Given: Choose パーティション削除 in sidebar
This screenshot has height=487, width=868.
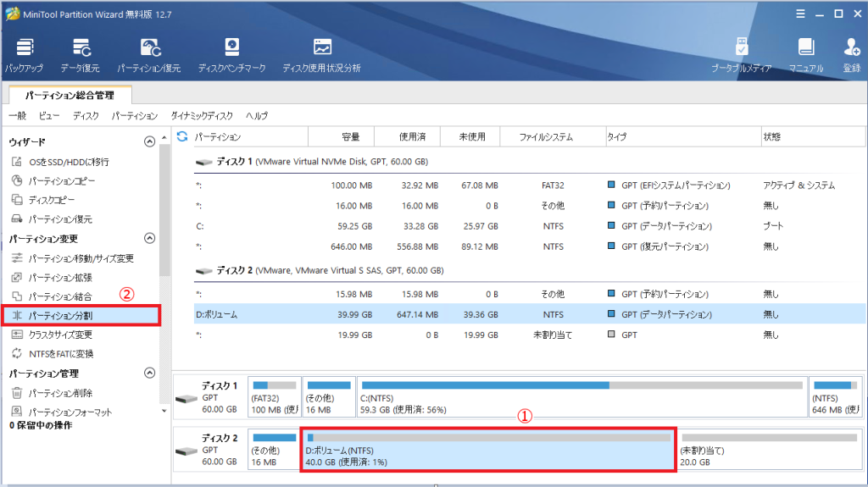Looking at the screenshot, I should click(x=53, y=394).
